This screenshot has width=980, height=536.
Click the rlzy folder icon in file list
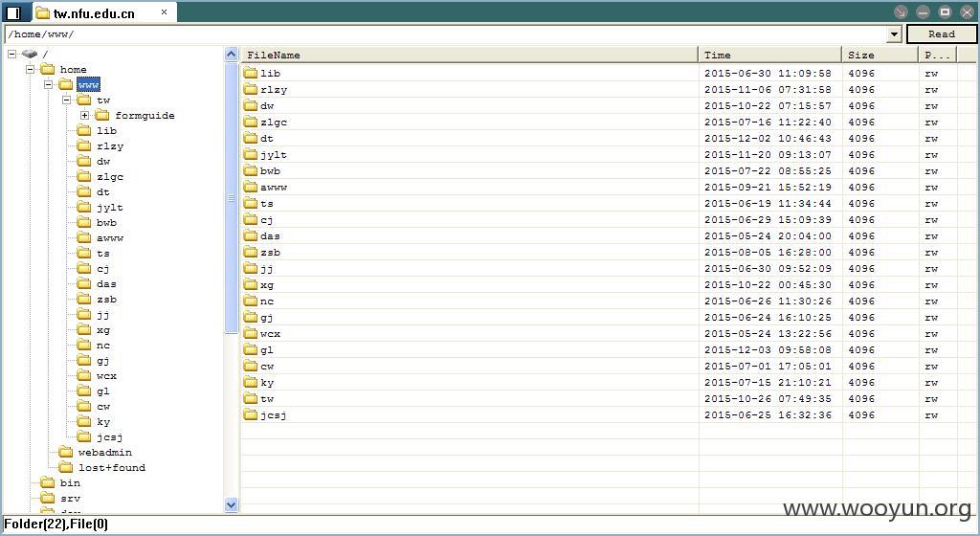click(x=251, y=89)
